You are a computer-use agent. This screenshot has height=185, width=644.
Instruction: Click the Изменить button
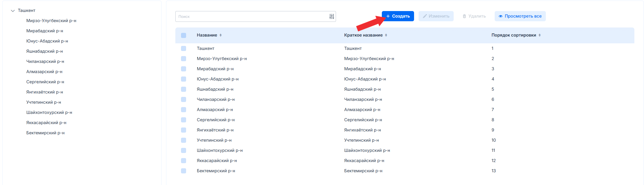point(436,16)
